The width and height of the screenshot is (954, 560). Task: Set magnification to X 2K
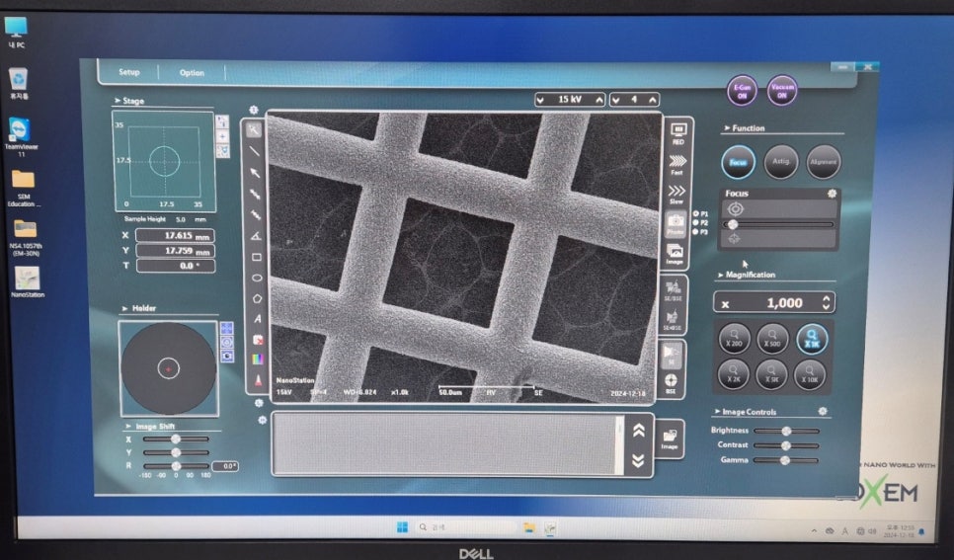point(733,374)
